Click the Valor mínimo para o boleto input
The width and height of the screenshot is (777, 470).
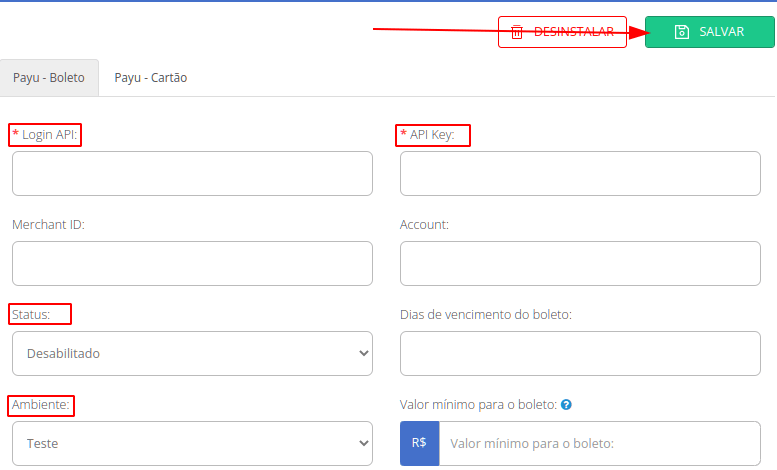pyautogui.click(x=600, y=443)
